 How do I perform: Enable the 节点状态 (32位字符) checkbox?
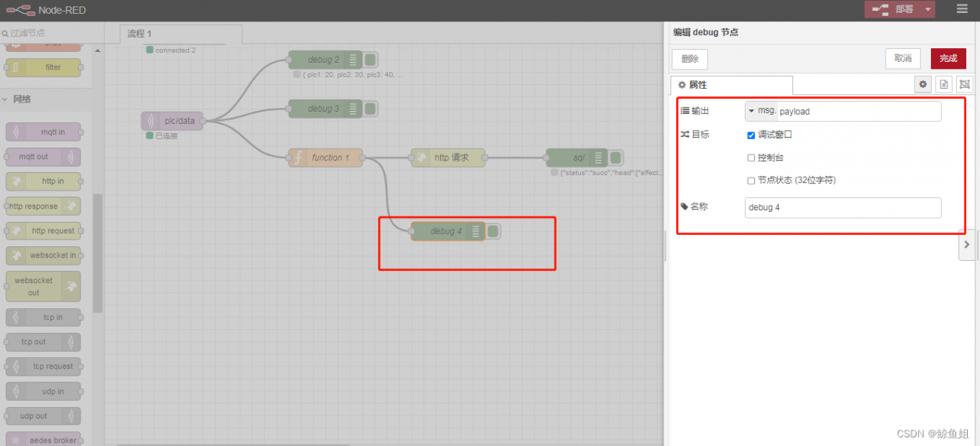click(751, 181)
